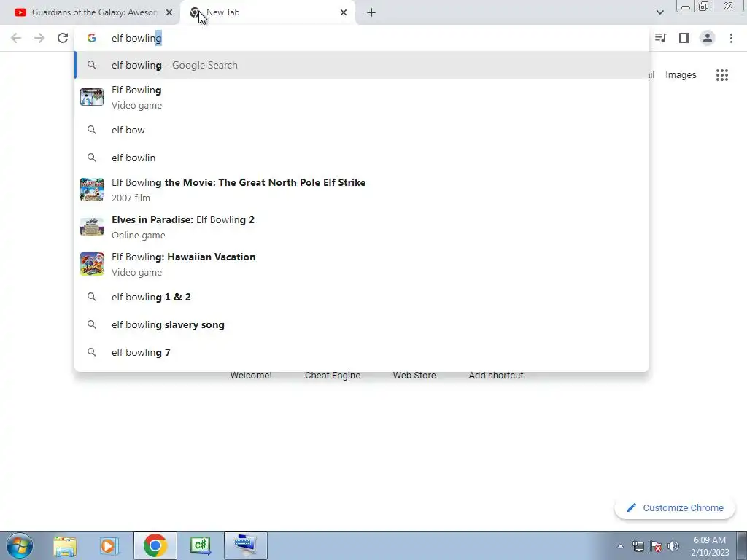The image size is (747, 560).
Task: Open the Welcome! shortcut
Action: [251, 376]
